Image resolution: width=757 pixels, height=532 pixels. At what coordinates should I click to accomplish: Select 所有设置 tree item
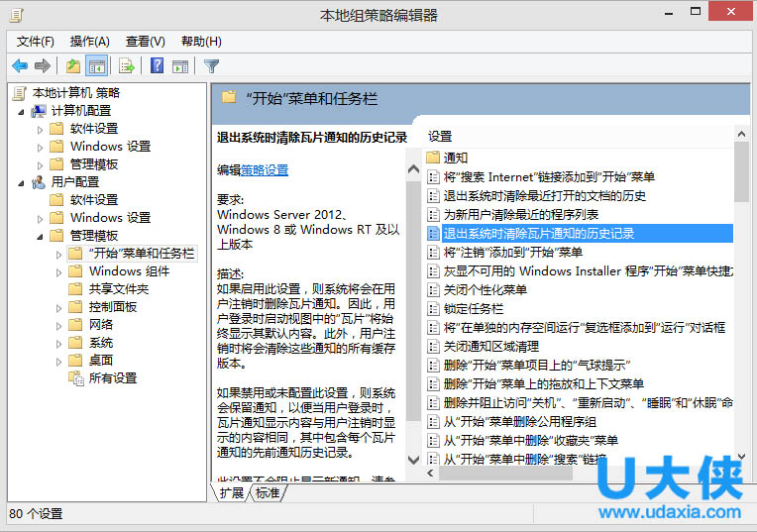(x=113, y=378)
